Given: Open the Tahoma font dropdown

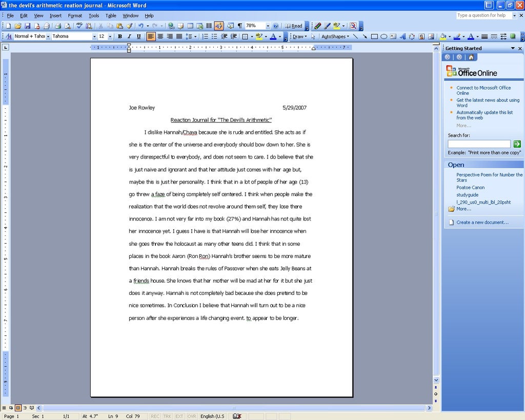Looking at the screenshot, I should [x=95, y=36].
